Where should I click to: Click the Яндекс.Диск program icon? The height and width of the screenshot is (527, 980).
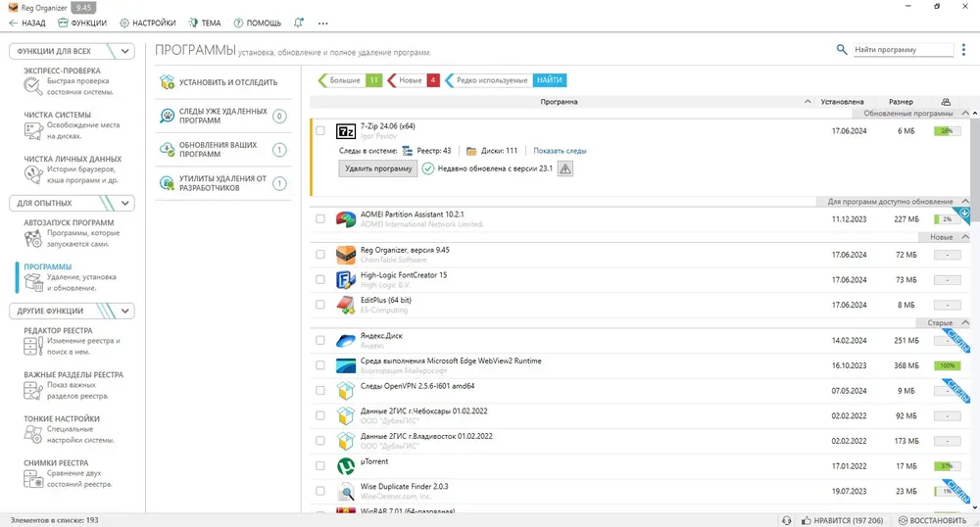click(346, 340)
